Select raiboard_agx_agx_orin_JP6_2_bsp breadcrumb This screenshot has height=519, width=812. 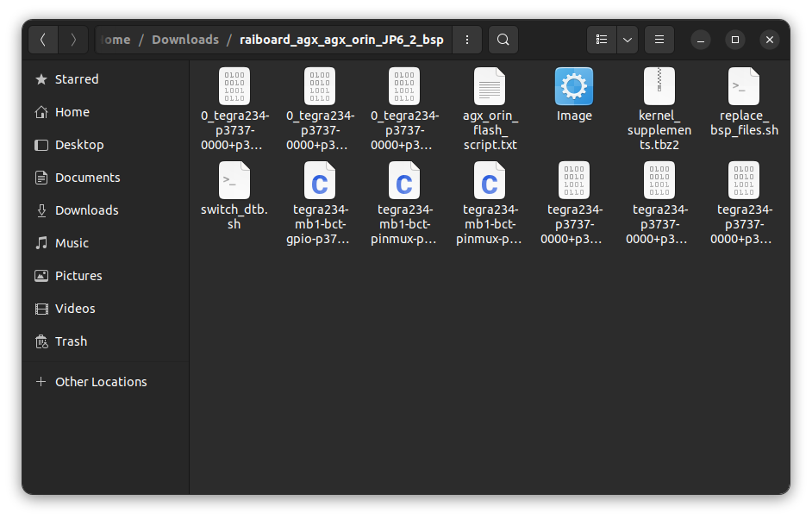[341, 40]
